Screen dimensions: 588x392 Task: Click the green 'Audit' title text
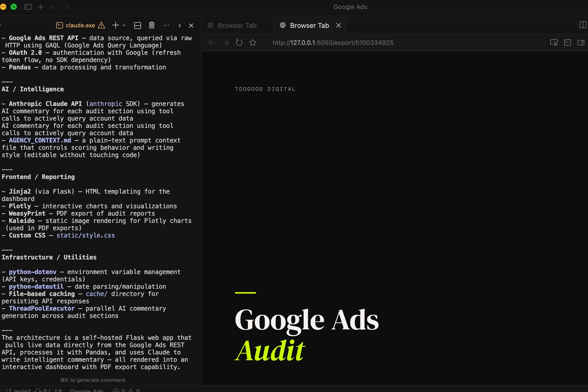(270, 350)
